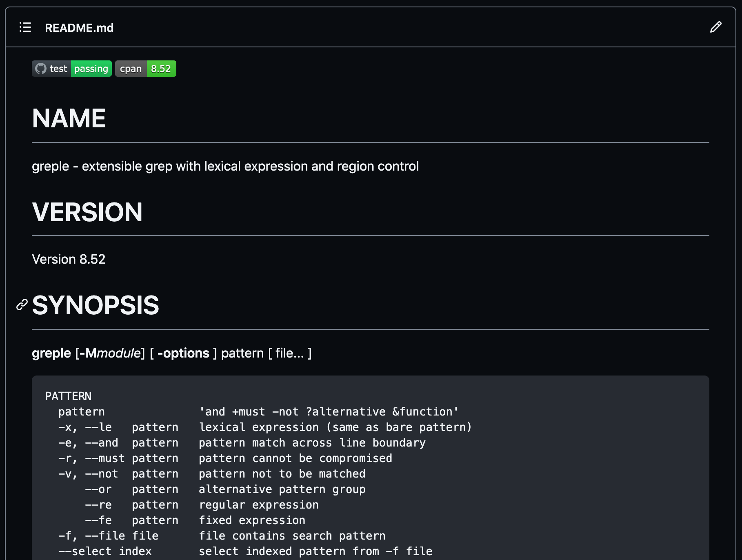
Task: Open the "test passing" status badge
Action: (x=72, y=69)
